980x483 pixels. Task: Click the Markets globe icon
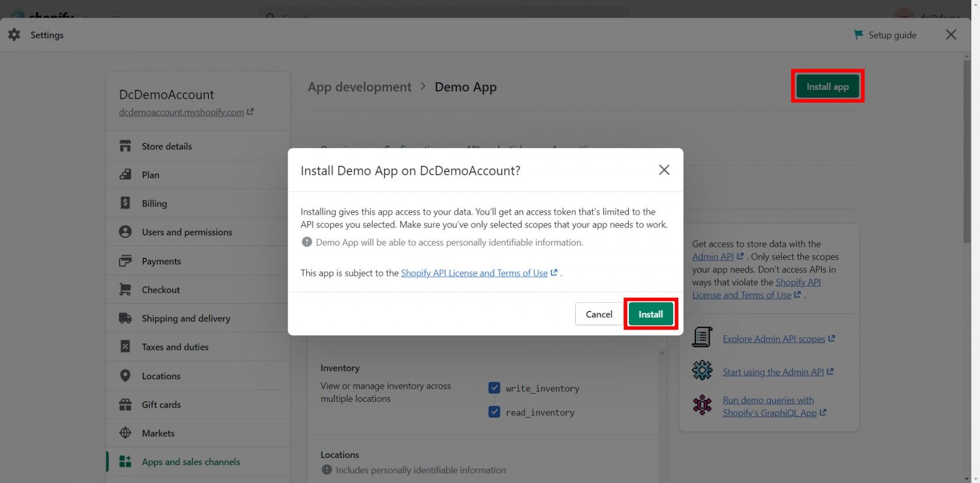point(125,433)
